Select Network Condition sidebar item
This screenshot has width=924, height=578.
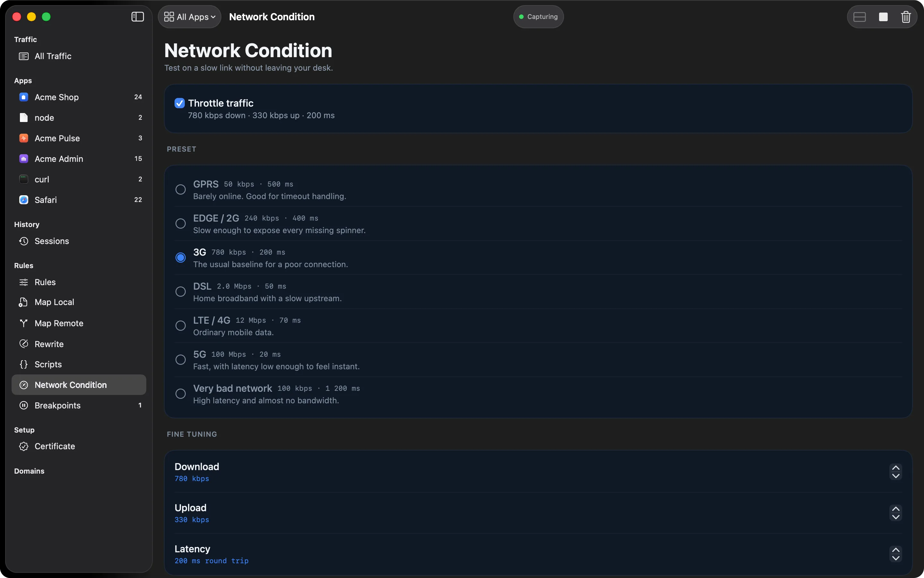tap(79, 385)
